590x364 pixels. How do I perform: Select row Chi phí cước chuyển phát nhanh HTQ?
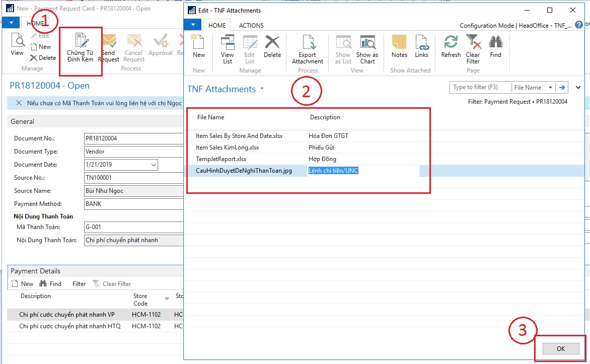95,326
